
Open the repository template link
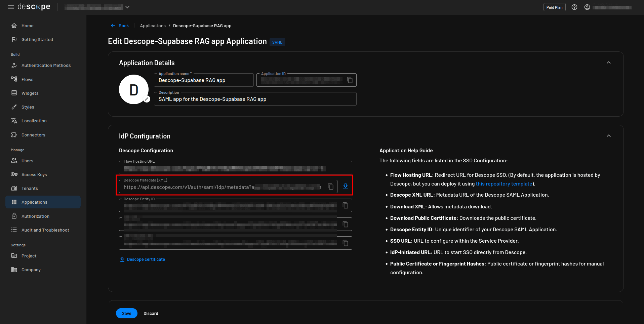click(x=504, y=184)
